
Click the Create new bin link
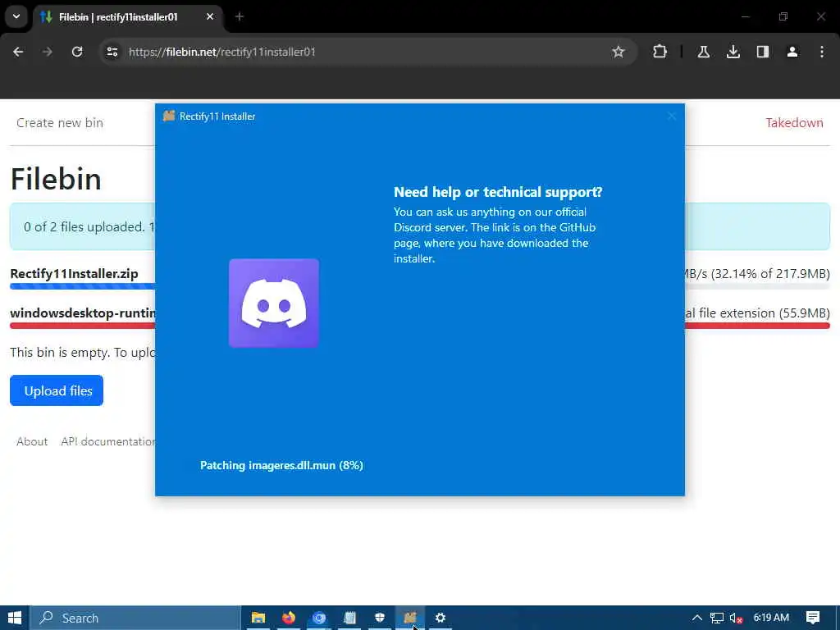click(59, 123)
